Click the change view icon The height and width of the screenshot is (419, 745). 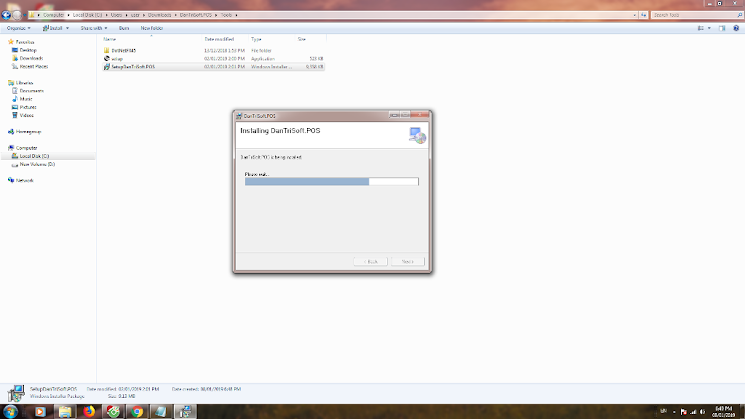(701, 28)
